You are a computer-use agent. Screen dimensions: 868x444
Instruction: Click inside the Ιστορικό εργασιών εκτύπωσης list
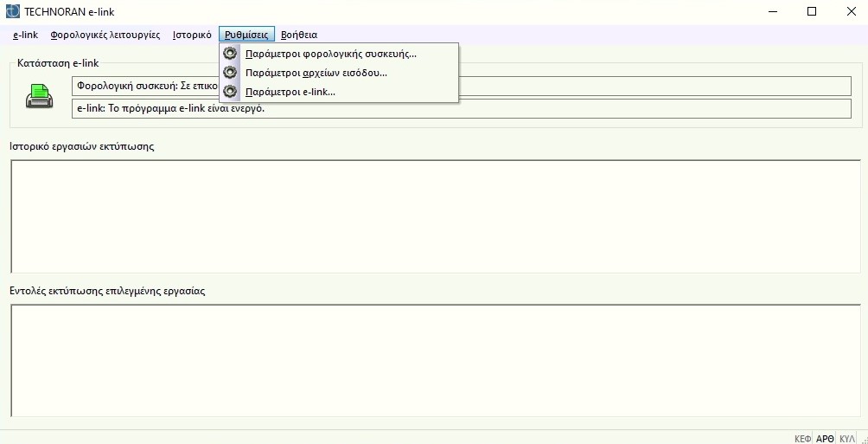(x=436, y=216)
